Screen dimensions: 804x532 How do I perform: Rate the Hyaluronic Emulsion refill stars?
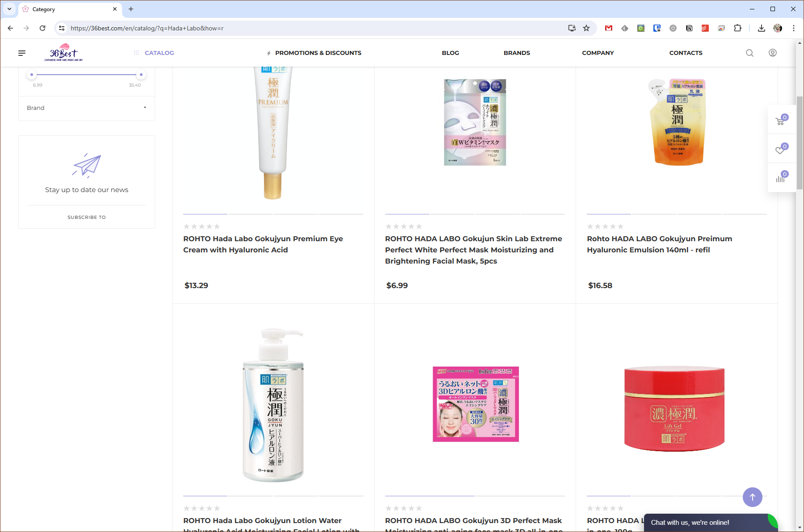[x=605, y=226]
